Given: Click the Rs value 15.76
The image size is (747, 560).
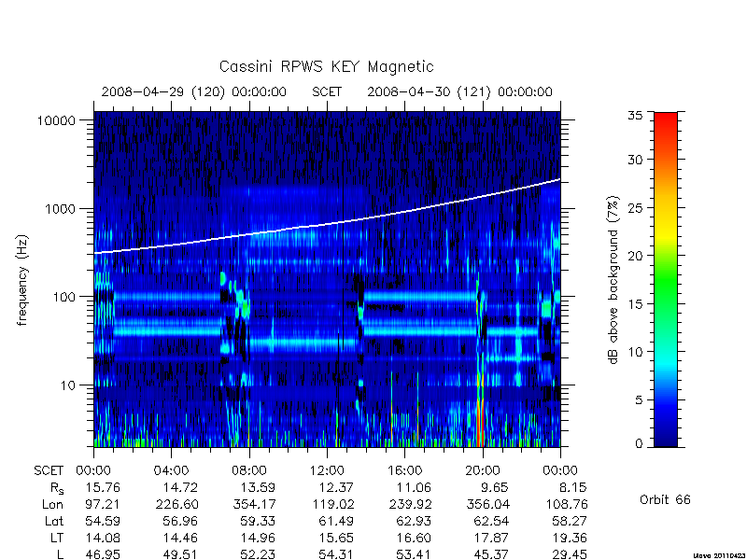Looking at the screenshot, I should point(103,487).
